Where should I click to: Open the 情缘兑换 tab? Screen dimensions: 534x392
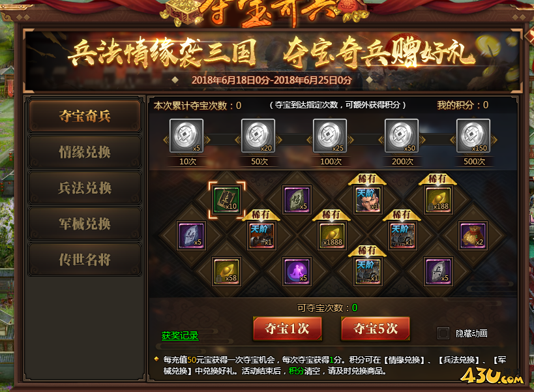coord(85,152)
